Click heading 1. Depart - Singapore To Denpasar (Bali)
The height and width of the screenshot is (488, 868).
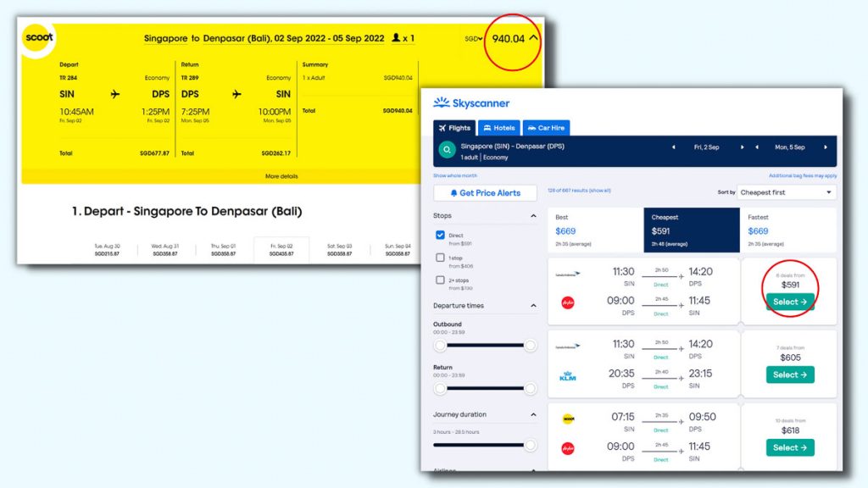click(x=187, y=211)
